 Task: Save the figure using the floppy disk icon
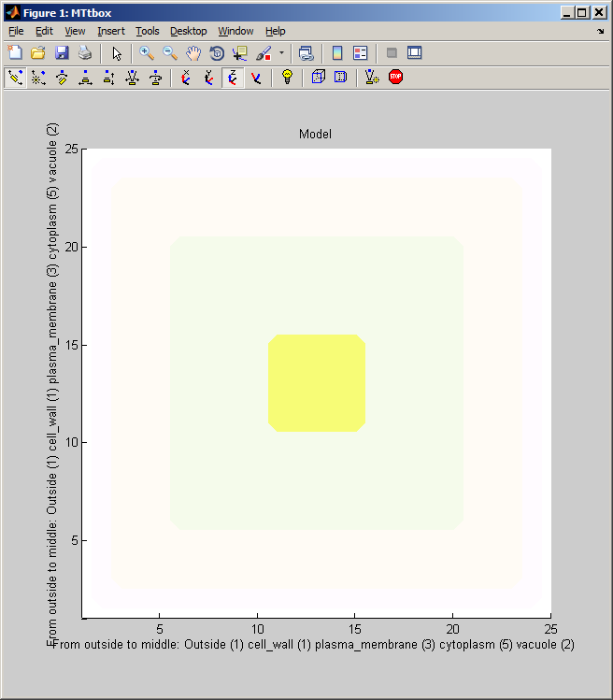[62, 53]
